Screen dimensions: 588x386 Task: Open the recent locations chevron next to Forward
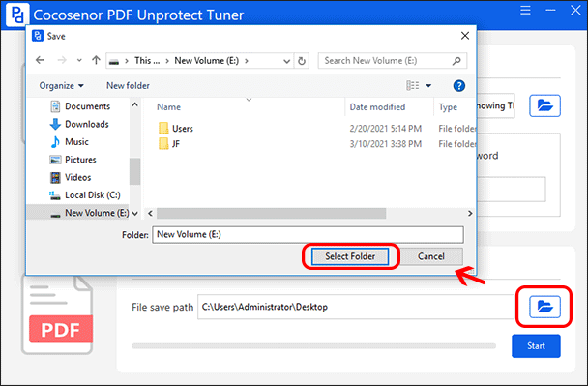pos(79,60)
